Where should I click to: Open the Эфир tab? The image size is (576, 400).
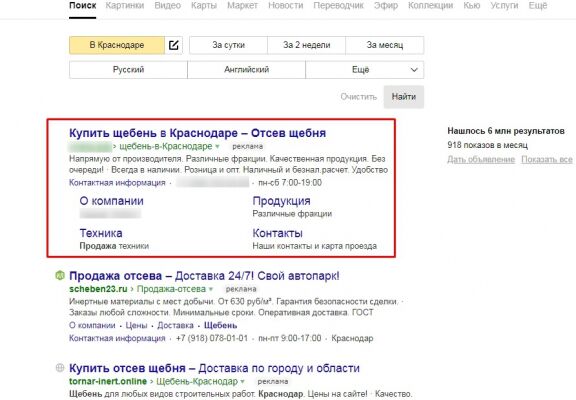point(386,6)
